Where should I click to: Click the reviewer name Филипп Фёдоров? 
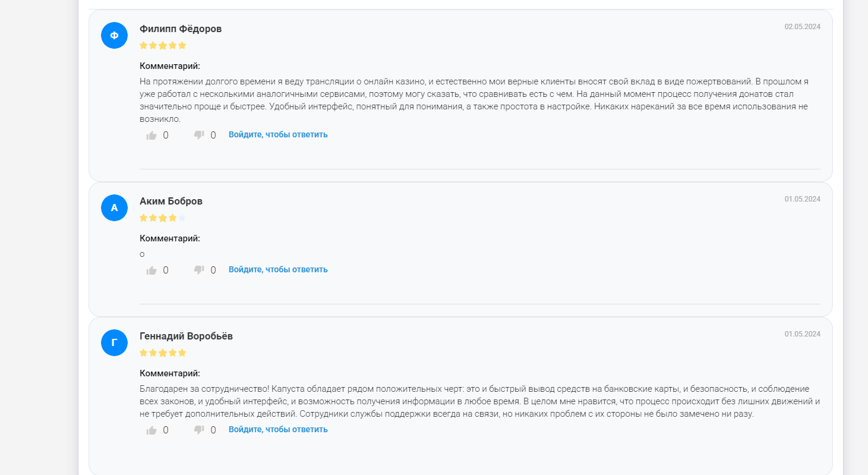[x=181, y=29]
